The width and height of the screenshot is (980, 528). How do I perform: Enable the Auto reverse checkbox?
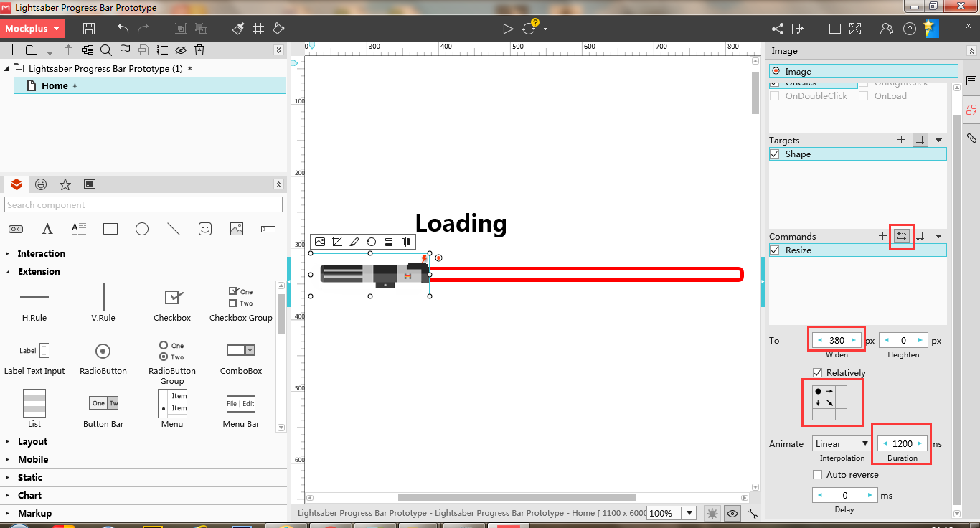pos(817,474)
